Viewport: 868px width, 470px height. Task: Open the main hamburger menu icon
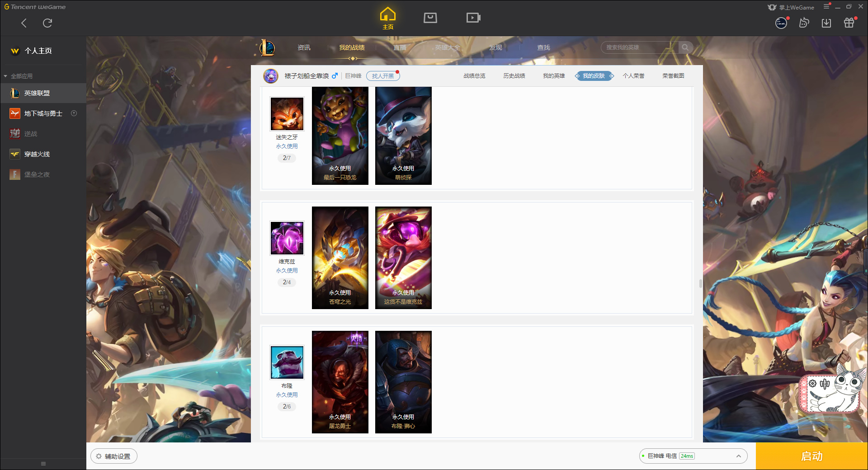[x=826, y=6]
